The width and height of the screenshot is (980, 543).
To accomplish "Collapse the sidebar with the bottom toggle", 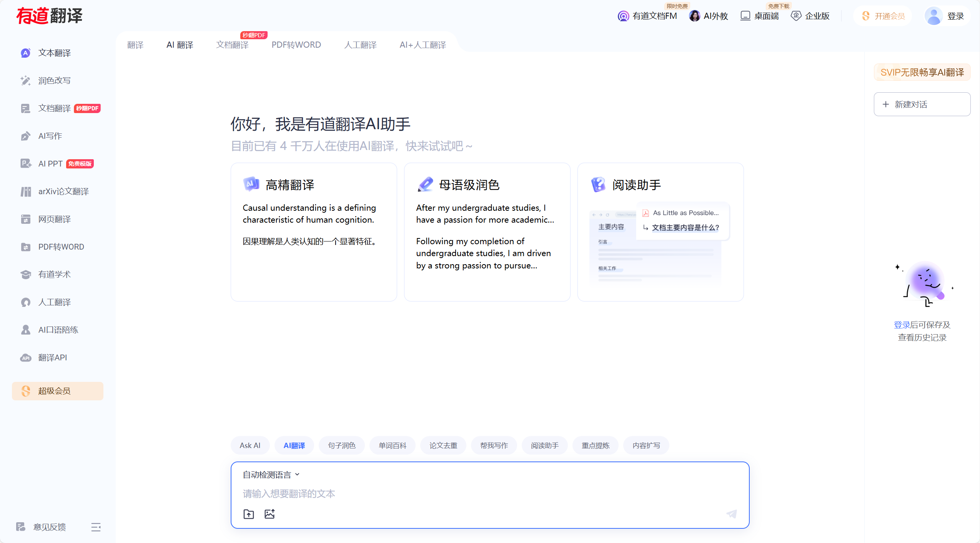I will coord(96,527).
